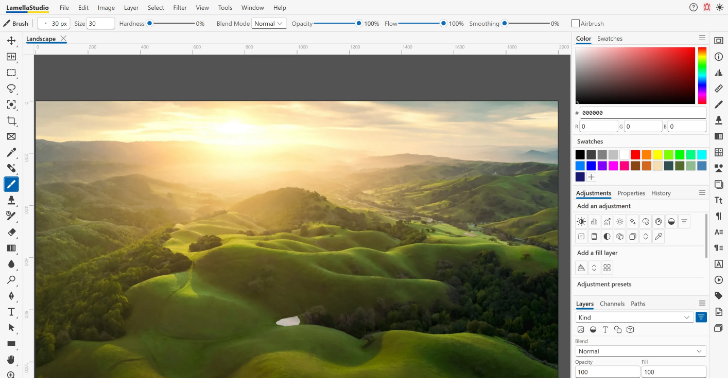Click the hue spectrum slider
The image size is (728, 378).
[x=702, y=75]
